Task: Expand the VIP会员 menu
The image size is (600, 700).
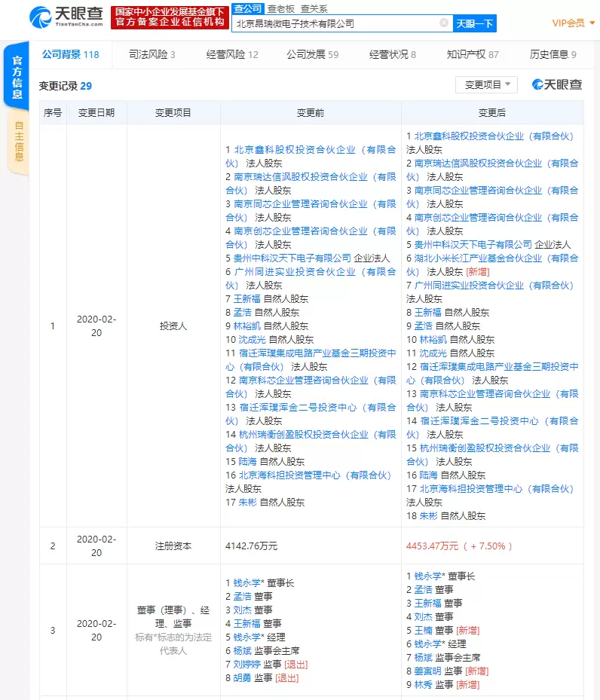Action: pyautogui.click(x=572, y=23)
